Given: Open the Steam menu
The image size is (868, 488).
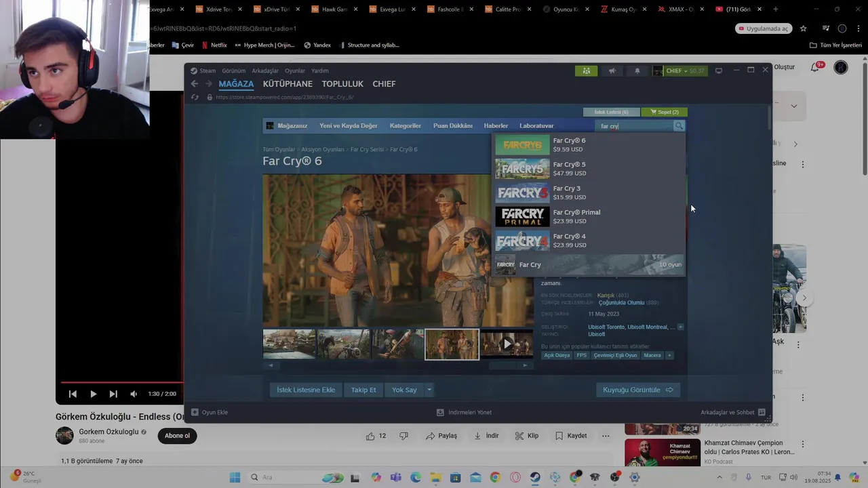Looking at the screenshot, I should pyautogui.click(x=203, y=70).
